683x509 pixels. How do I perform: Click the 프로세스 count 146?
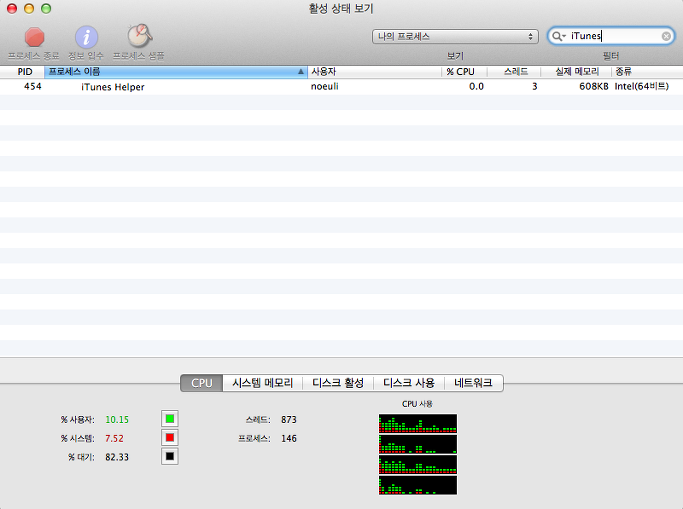coord(289,438)
